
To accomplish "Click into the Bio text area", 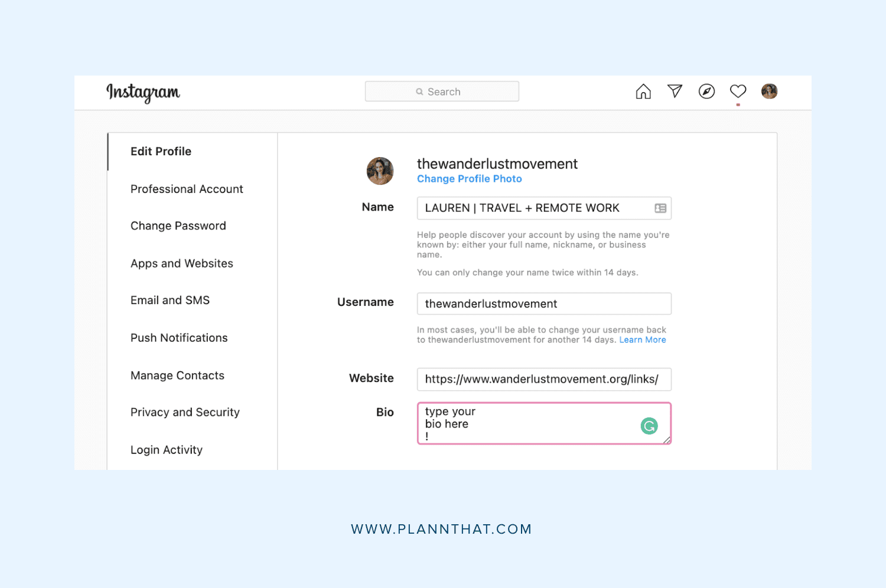I will coord(544,423).
